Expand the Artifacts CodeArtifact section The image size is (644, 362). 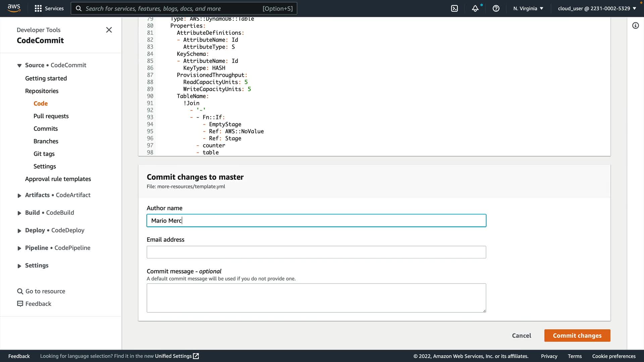(x=19, y=195)
